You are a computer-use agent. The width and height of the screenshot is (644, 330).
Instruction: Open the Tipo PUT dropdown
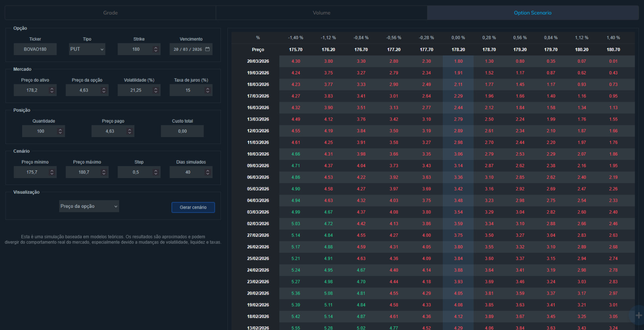pyautogui.click(x=87, y=49)
